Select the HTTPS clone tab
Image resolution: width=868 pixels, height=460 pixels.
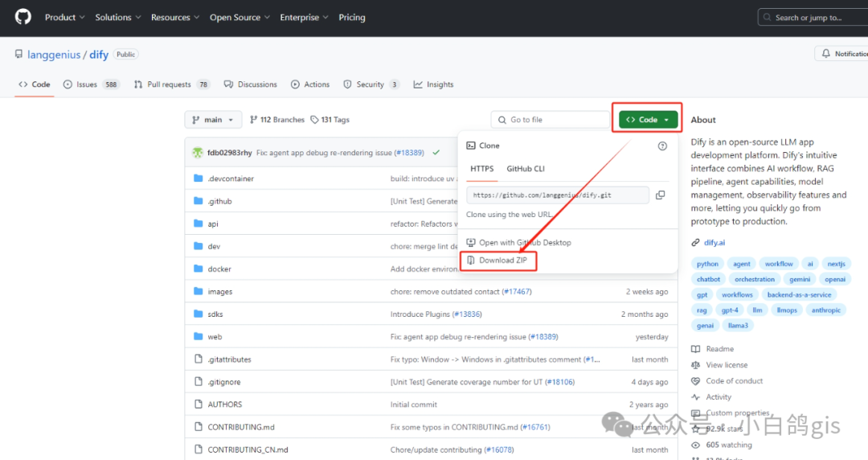coord(481,169)
